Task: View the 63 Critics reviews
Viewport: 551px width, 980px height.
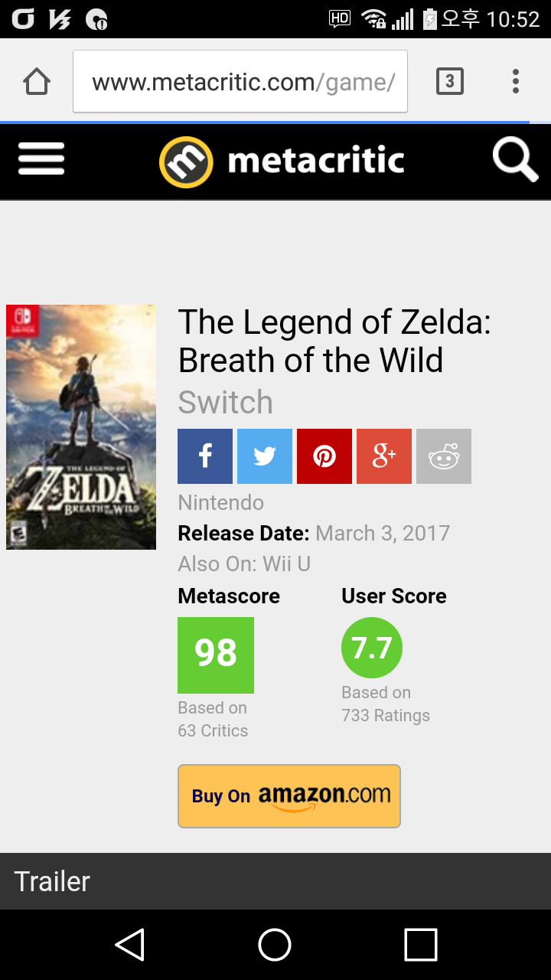Action: 213,730
